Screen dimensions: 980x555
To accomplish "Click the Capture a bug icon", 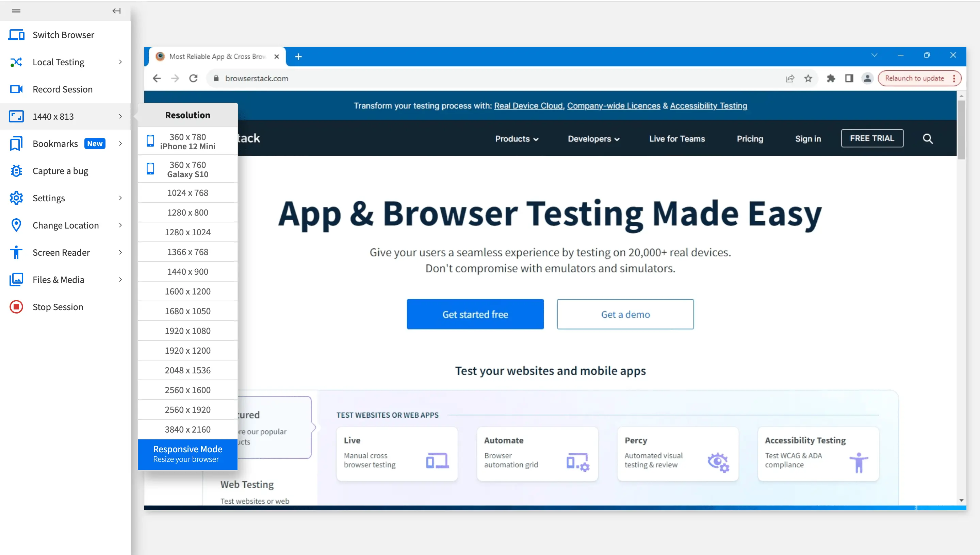I will click(x=16, y=171).
